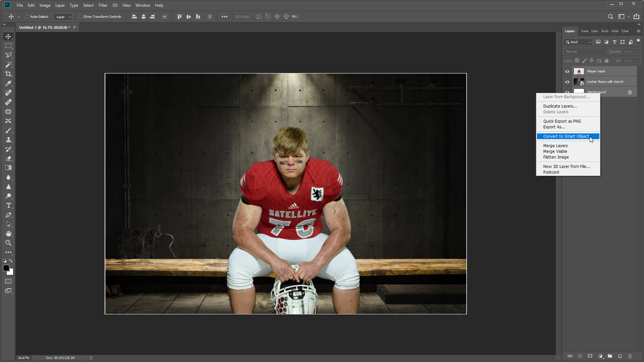The width and height of the screenshot is (644, 362).
Task: Select the Eyedropper tool
Action: pyautogui.click(x=8, y=83)
